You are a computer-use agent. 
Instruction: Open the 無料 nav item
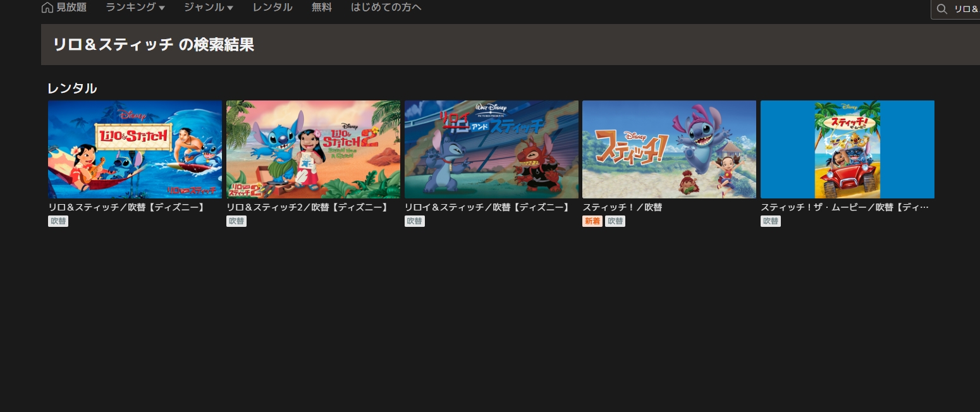coord(321,8)
